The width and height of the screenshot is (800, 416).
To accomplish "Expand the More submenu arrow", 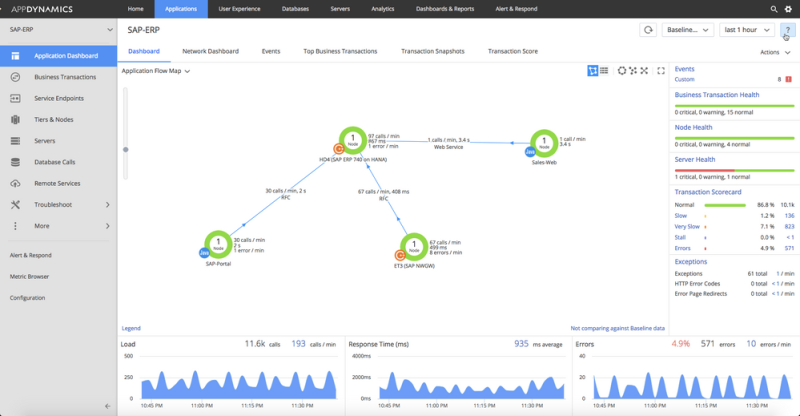I will (108, 226).
